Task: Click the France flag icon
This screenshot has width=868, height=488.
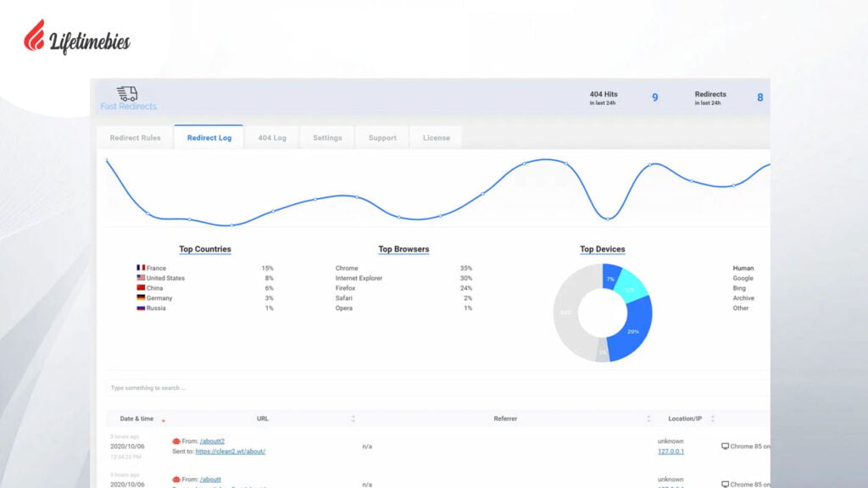Action: click(x=141, y=267)
